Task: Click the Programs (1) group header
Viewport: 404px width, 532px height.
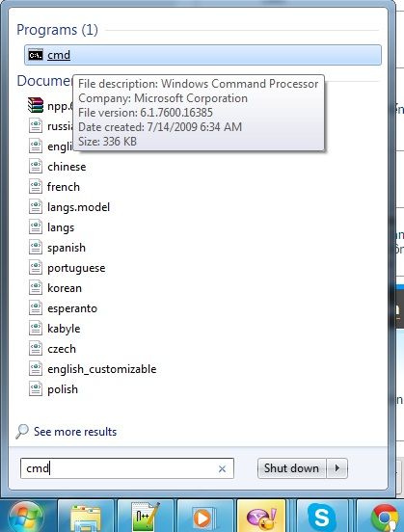Action: tap(57, 30)
